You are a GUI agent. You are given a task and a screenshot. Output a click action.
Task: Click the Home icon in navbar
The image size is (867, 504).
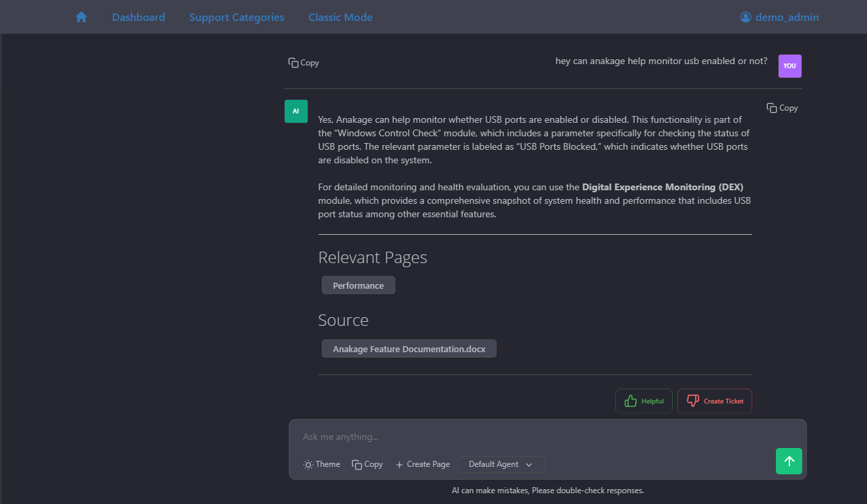coord(81,18)
